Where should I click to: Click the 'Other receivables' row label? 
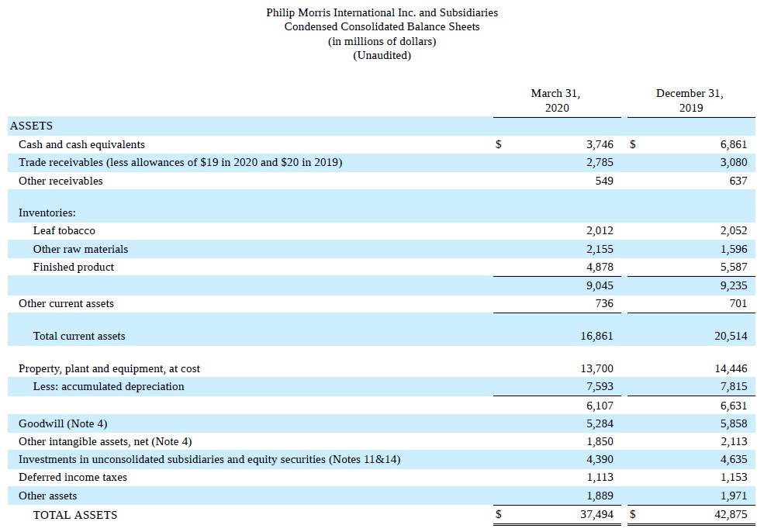[61, 181]
